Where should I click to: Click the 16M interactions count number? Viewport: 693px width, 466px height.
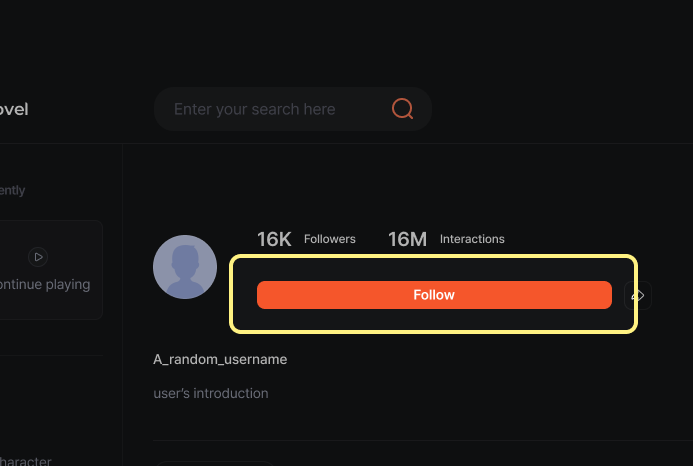[x=407, y=239]
